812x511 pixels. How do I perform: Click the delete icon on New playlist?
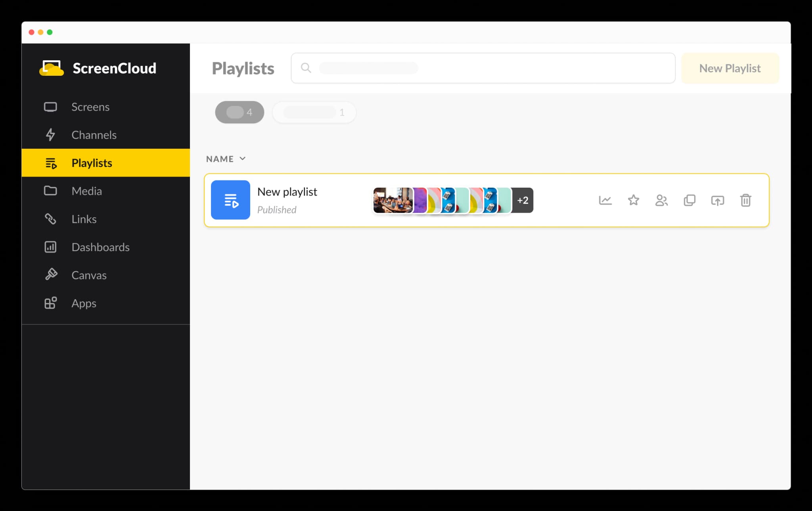point(746,200)
